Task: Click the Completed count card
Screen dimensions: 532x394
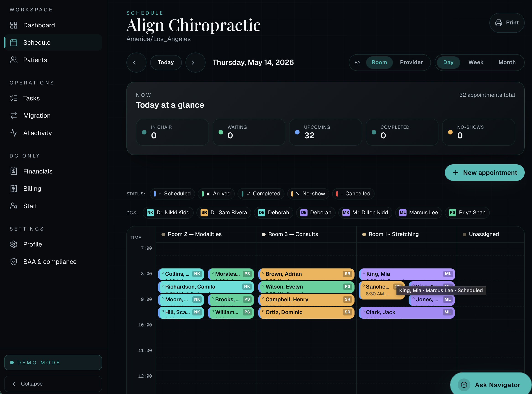Action: coord(402,132)
